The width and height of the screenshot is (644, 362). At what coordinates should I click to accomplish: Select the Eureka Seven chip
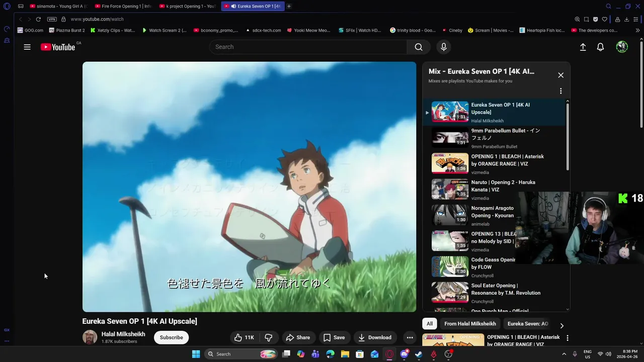pyautogui.click(x=527, y=324)
